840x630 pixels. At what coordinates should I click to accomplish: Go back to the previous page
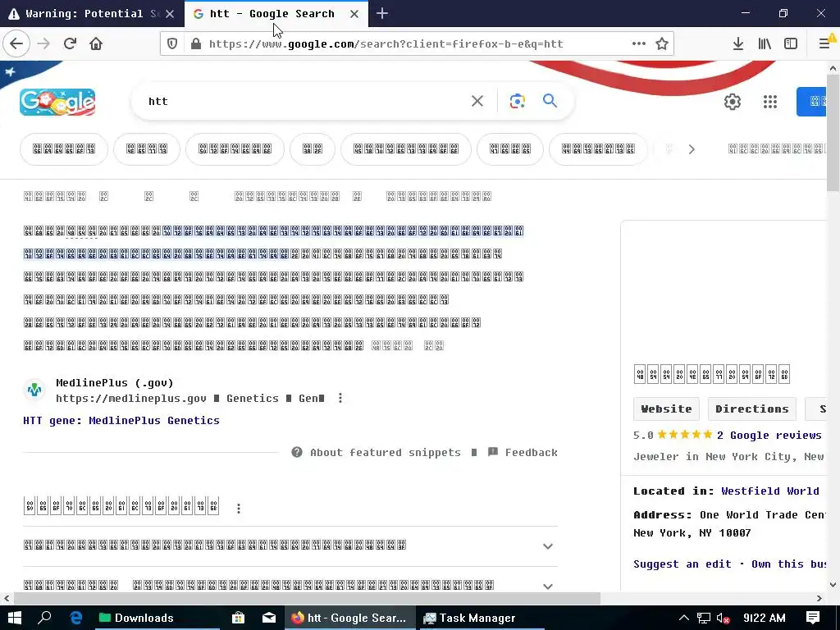[16, 43]
